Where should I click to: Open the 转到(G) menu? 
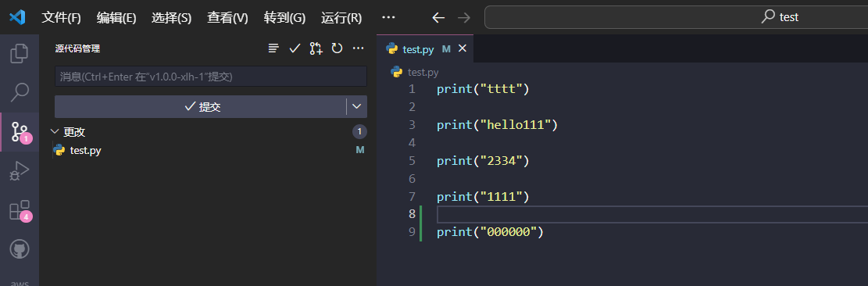coord(284,18)
